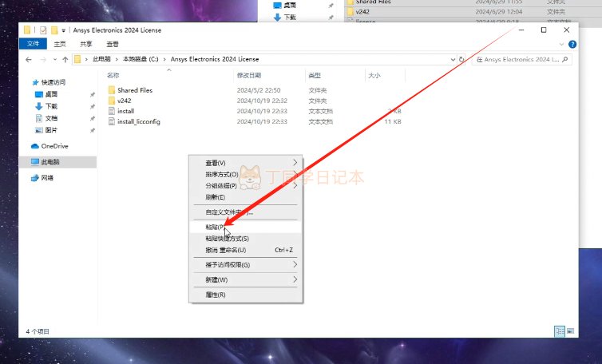602x364 pixels.
Task: Open 授予访问权限(G) submenu in context menu
Action: [x=245, y=264]
